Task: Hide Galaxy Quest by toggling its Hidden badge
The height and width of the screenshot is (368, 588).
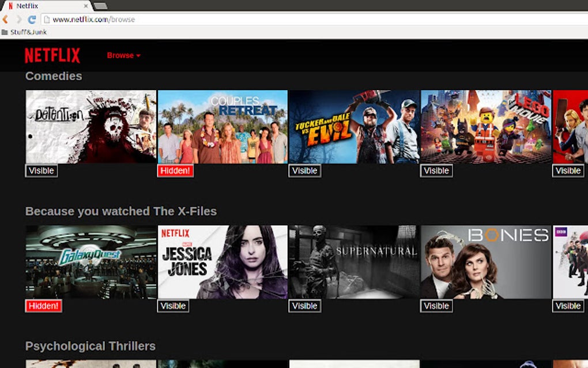Action: 43,306
